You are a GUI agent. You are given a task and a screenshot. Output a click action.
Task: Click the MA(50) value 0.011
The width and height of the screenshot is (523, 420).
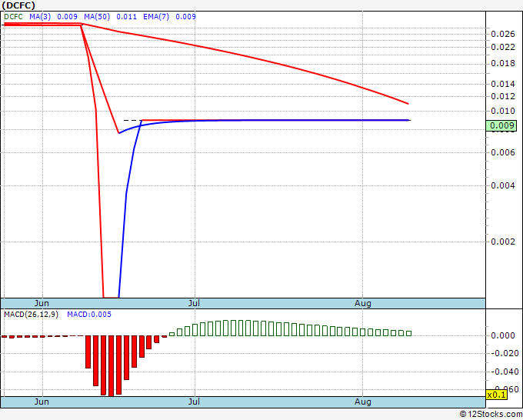point(126,17)
